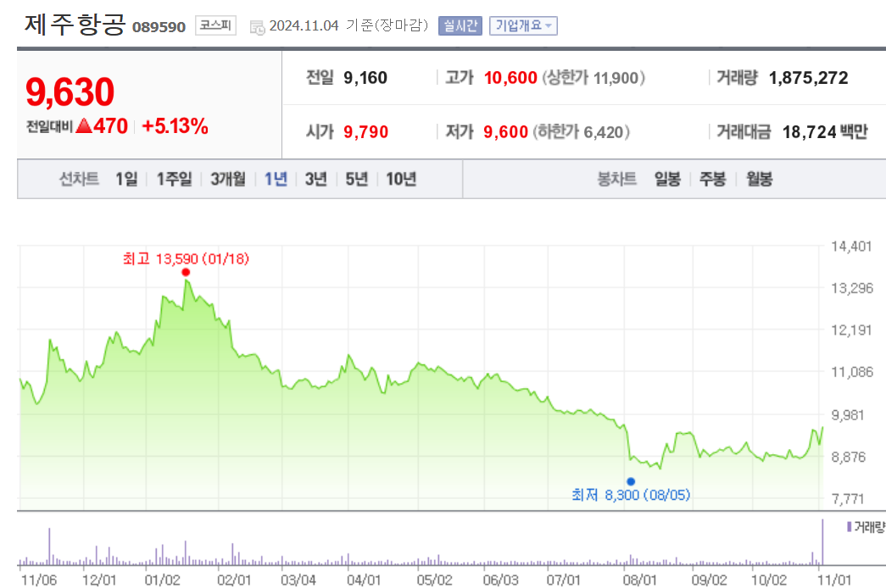Click the +5.13% change rate
The image size is (886, 588).
point(176,126)
